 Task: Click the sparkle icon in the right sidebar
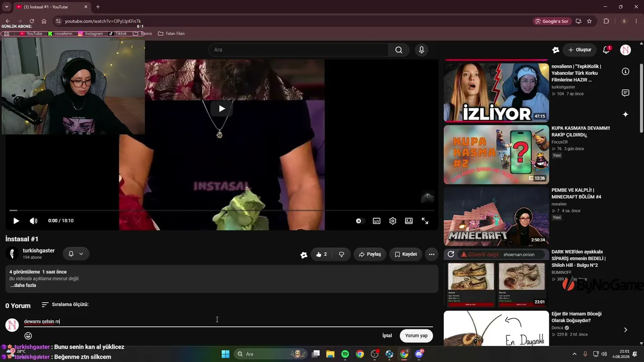tap(625, 114)
